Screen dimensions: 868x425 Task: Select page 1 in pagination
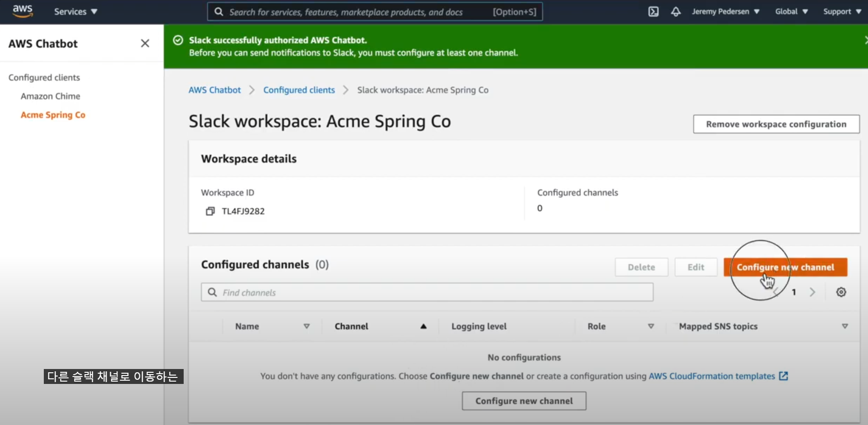[794, 292]
